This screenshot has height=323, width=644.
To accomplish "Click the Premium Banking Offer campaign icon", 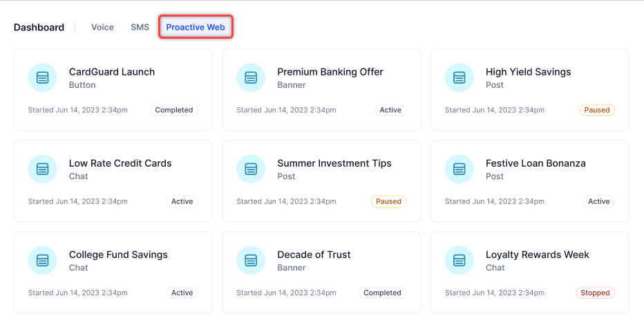I will (251, 77).
